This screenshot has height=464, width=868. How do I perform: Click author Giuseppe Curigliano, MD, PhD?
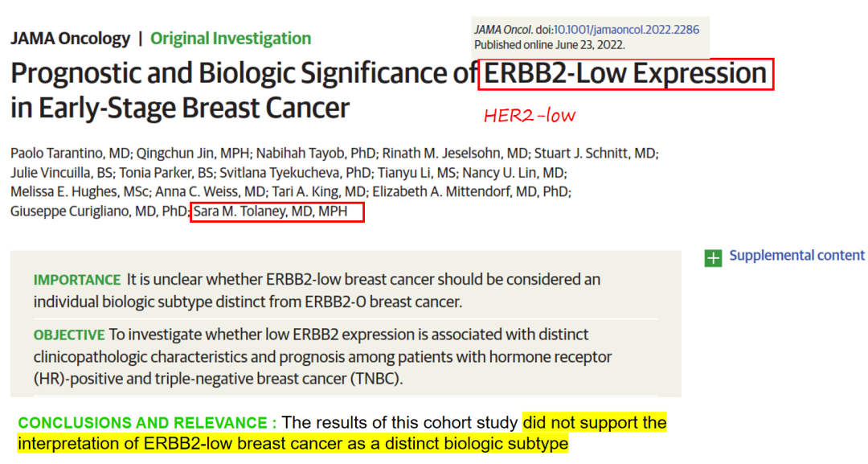pos(99,211)
